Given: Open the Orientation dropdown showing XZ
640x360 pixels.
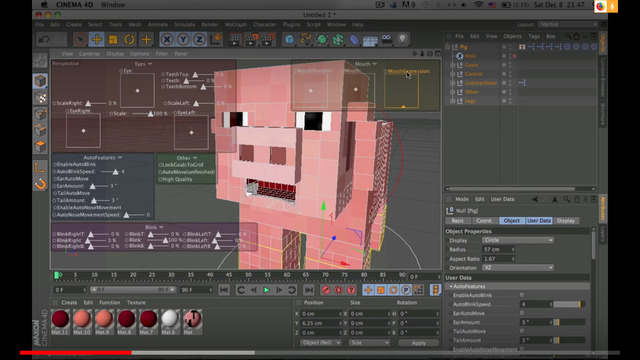Looking at the screenshot, I should [518, 268].
